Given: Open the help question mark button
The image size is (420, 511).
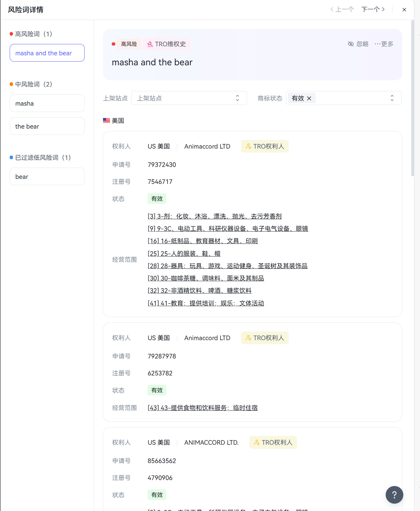Looking at the screenshot, I should (x=394, y=495).
